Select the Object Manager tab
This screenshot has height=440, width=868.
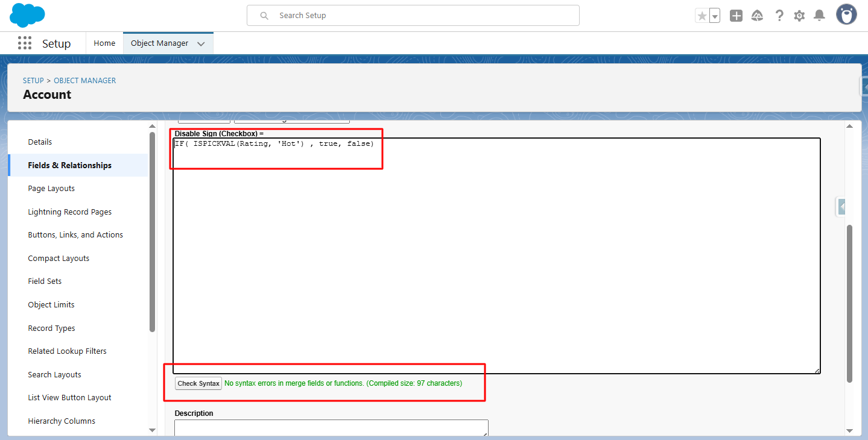[159, 43]
